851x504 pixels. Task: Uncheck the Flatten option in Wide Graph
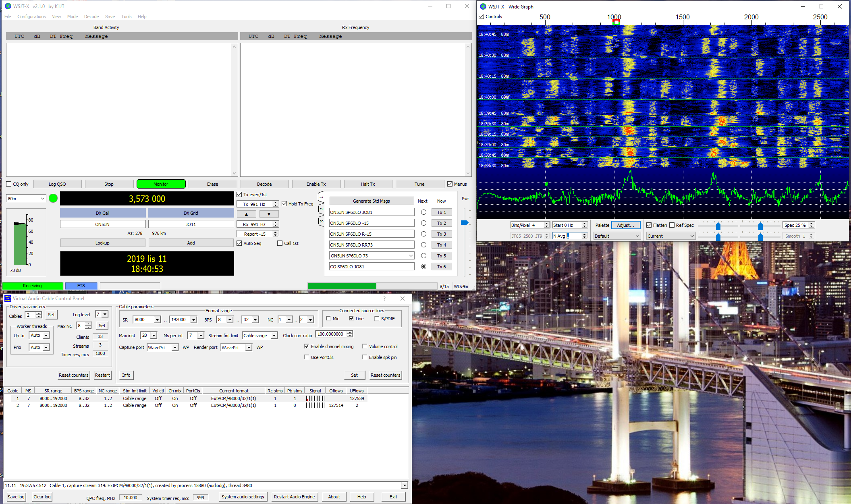click(649, 225)
